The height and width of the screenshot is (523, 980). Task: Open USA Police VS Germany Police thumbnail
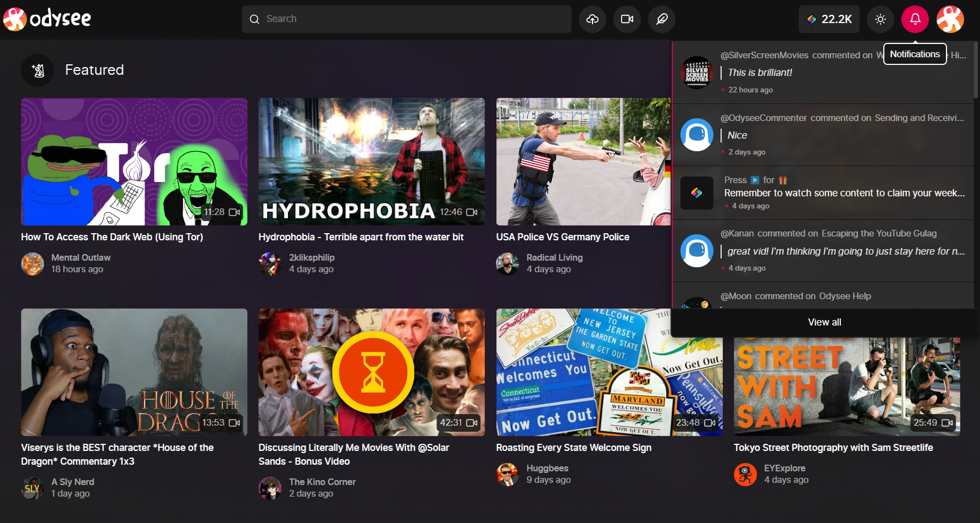tap(583, 162)
